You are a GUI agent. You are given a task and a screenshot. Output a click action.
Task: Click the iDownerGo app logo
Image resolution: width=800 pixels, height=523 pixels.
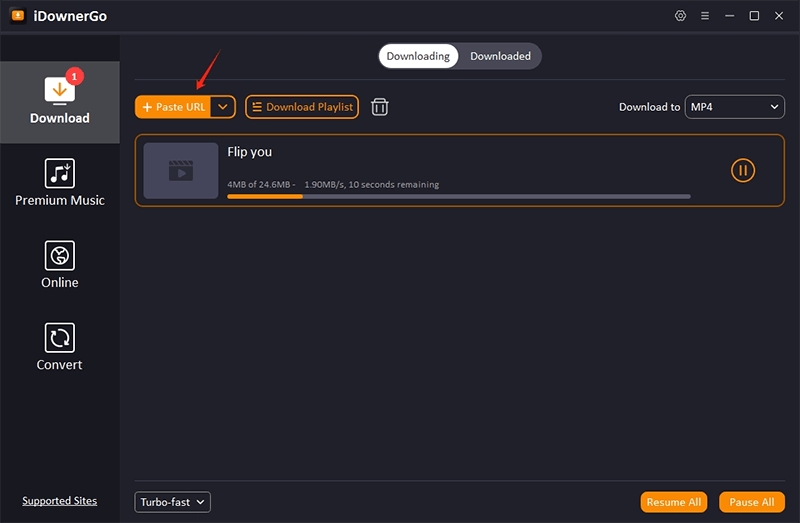click(18, 16)
